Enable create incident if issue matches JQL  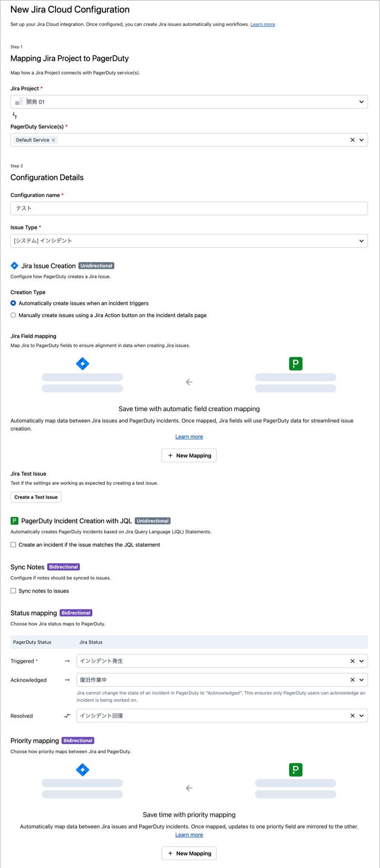pos(13,545)
